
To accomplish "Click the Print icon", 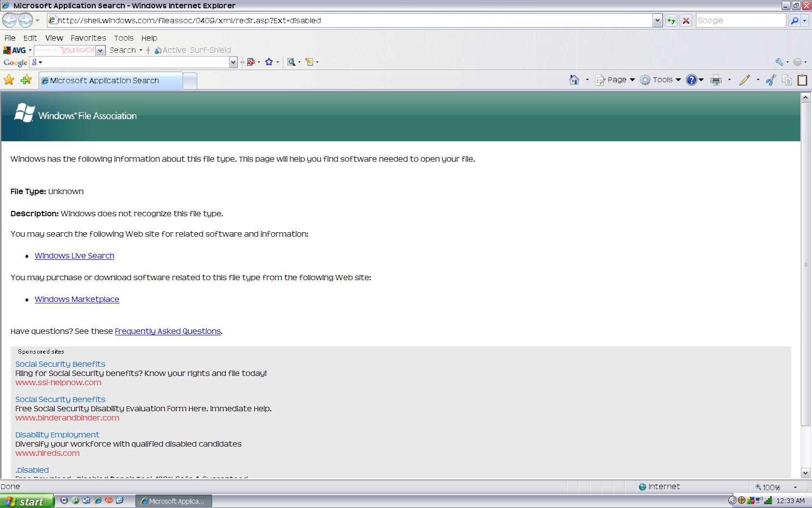I will click(716, 80).
